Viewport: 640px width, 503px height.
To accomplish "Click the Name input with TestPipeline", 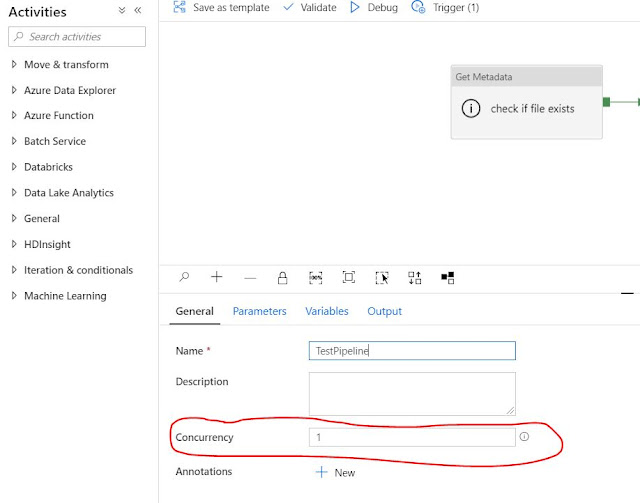I will click(412, 351).
